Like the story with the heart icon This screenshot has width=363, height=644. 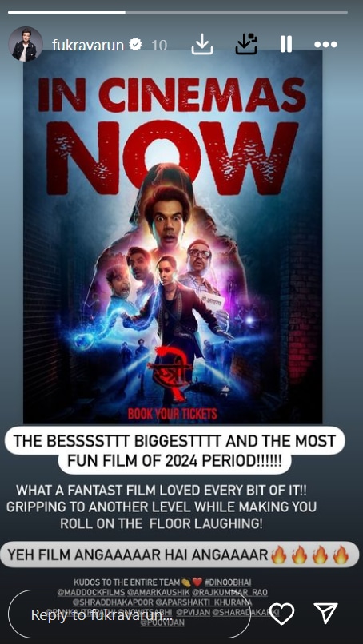coord(282,614)
